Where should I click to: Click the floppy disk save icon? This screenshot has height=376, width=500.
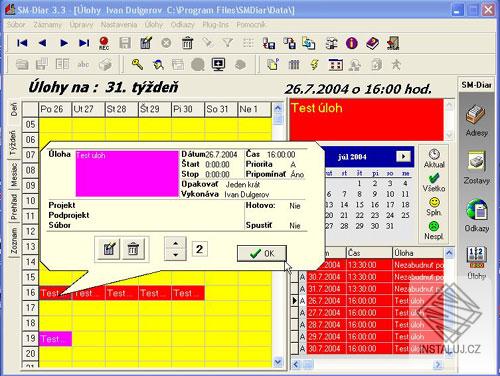(125, 43)
